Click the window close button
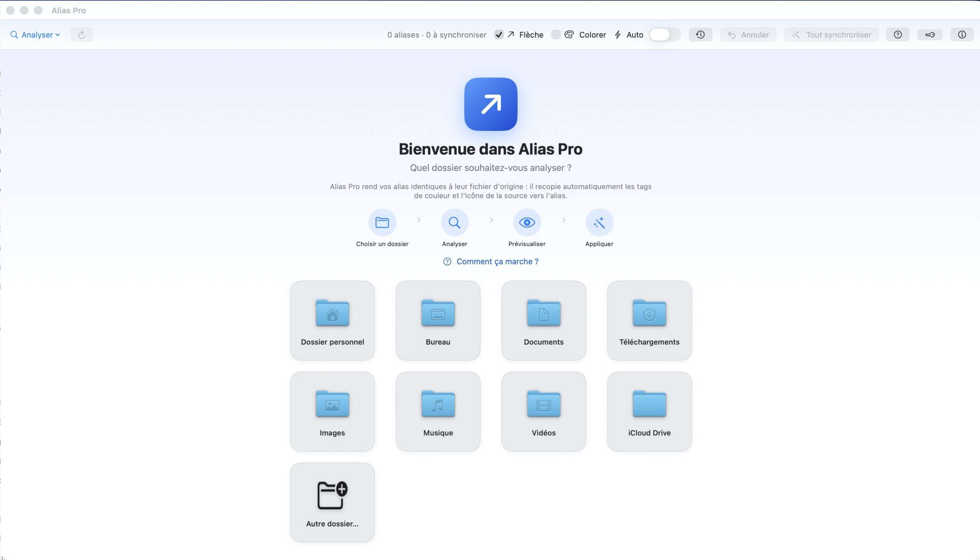Viewport: 980px width, 560px height. pos(10,10)
